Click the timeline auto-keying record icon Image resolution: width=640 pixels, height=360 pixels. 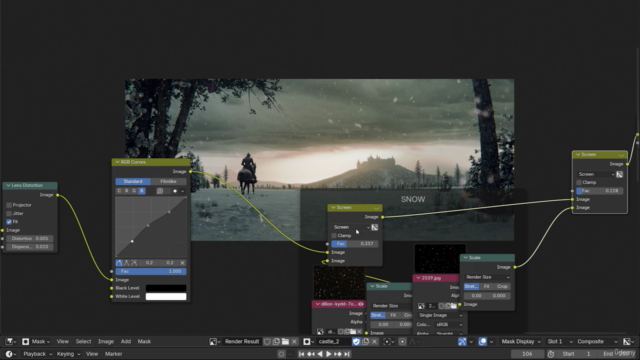[281, 354]
